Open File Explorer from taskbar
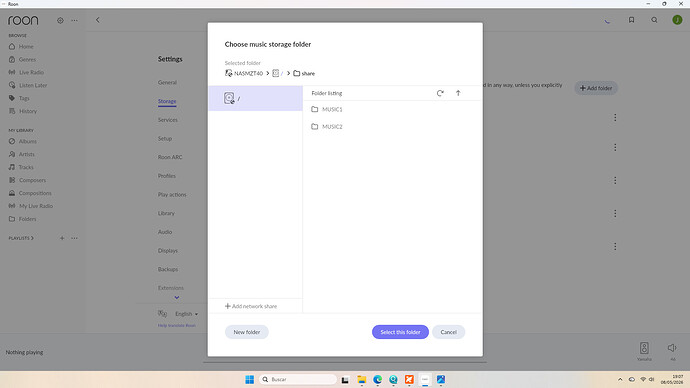This screenshot has height=388, width=690. [362, 379]
